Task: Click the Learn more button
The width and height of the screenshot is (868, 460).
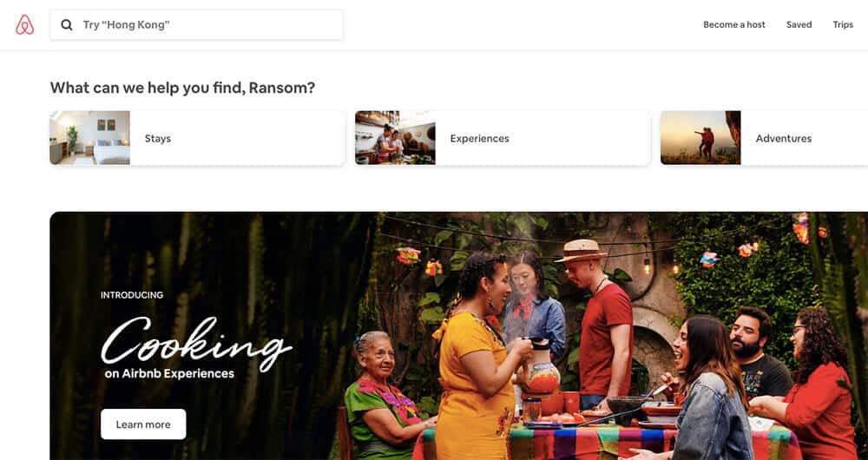Action: 143,424
